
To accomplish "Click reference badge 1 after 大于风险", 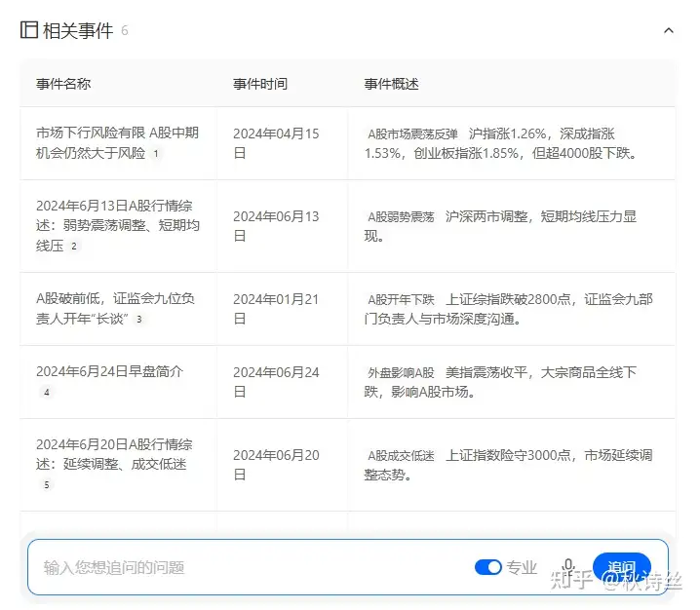I will 156,154.
